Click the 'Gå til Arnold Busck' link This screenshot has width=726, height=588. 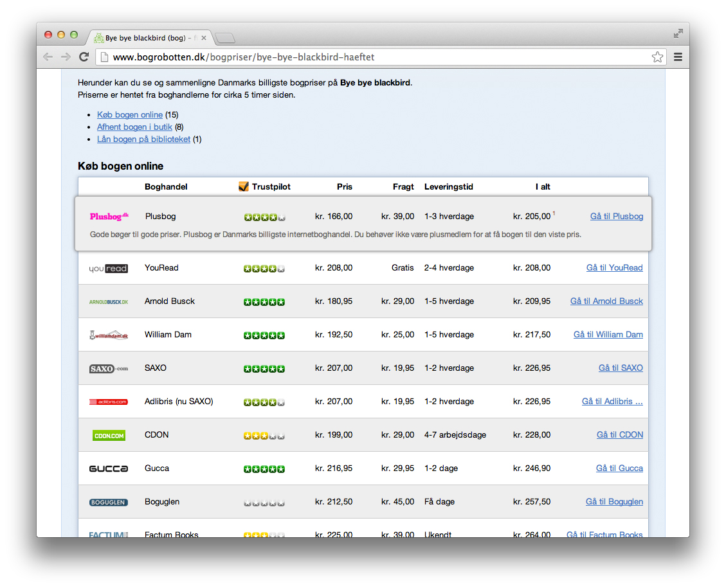pyautogui.click(x=606, y=301)
